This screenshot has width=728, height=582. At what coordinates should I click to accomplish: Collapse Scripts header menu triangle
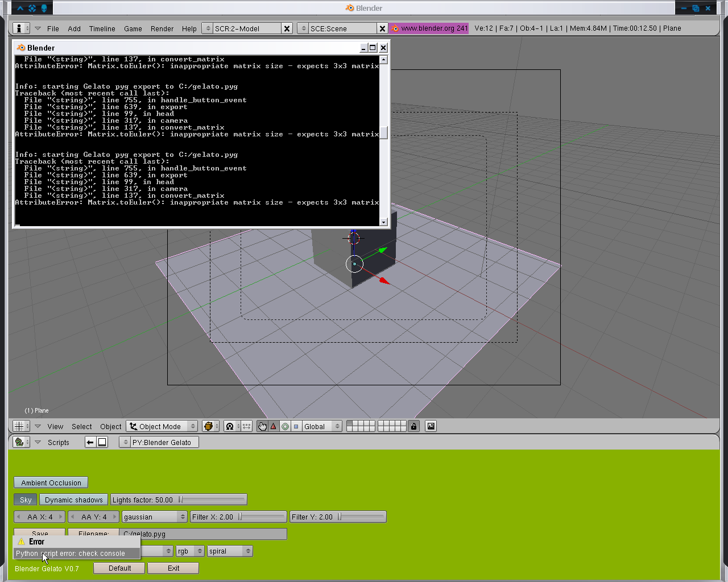[x=38, y=442]
